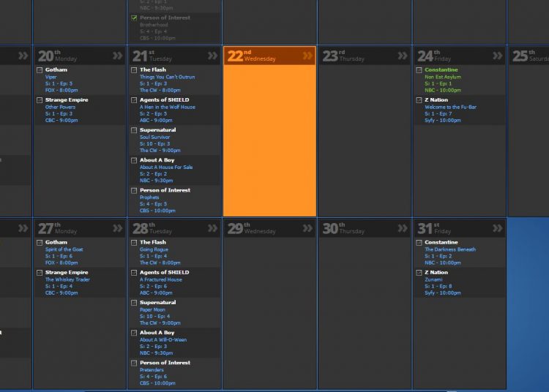Click the double-arrow icon on Monday 20th header

coord(118,56)
